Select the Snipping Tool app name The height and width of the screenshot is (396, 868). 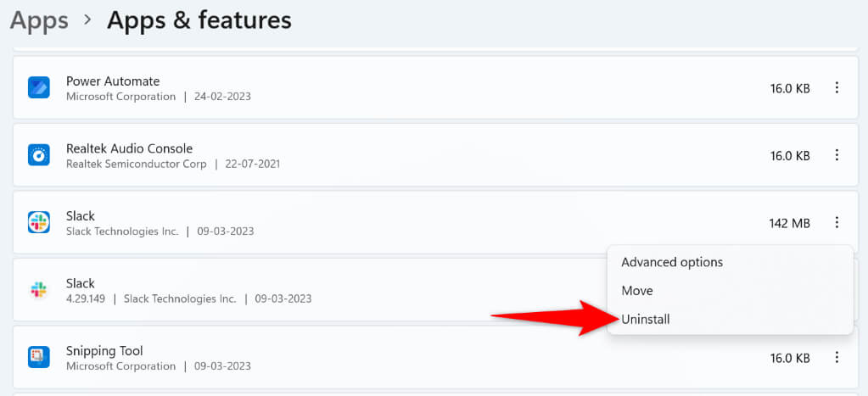coord(104,351)
